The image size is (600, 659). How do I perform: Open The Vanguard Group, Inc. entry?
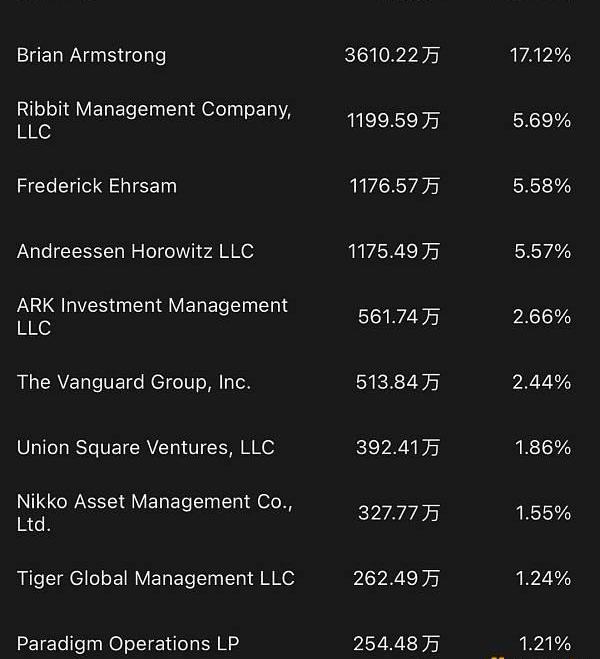pyautogui.click(x=133, y=382)
